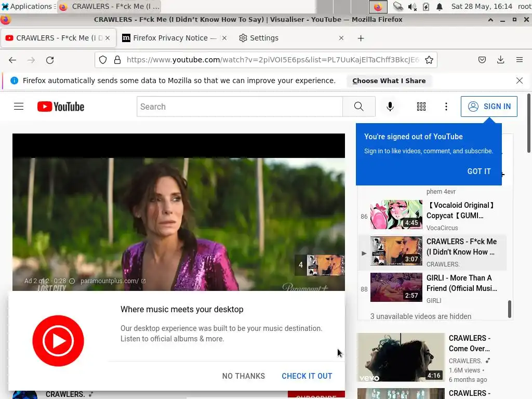Switch to Firefox Privacy Notice tab
This screenshot has height=399, width=532.
pyautogui.click(x=174, y=38)
